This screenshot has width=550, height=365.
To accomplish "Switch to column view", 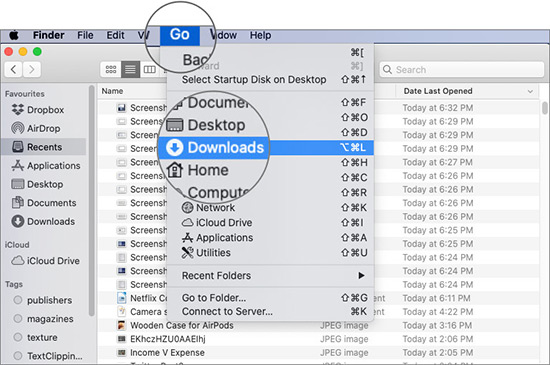I will [150, 69].
